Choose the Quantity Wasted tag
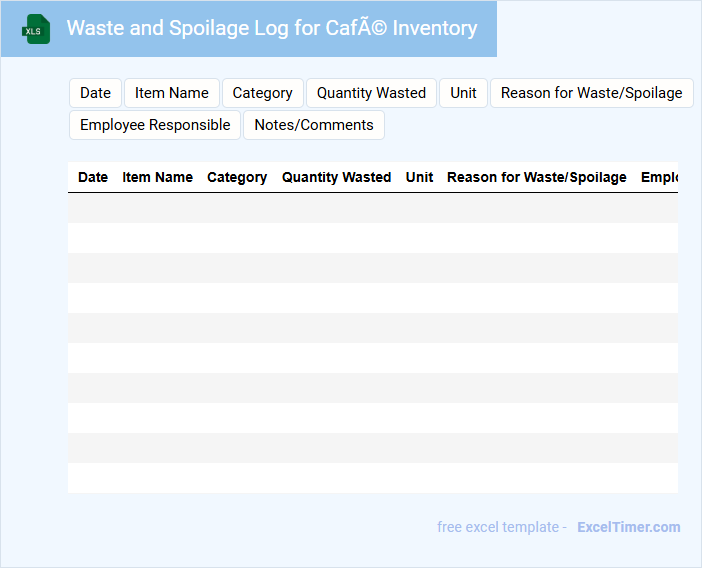The width and height of the screenshot is (702, 568). 371,93
